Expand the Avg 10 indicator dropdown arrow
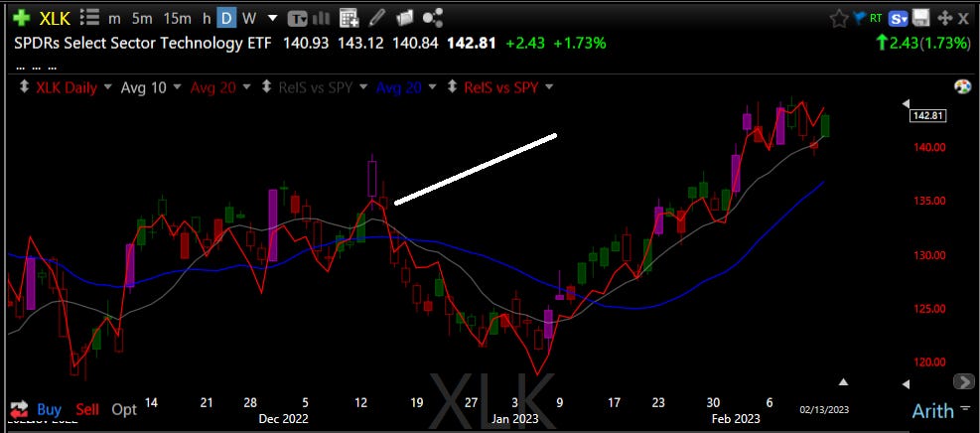Image resolution: width=980 pixels, height=433 pixels. pos(178,87)
